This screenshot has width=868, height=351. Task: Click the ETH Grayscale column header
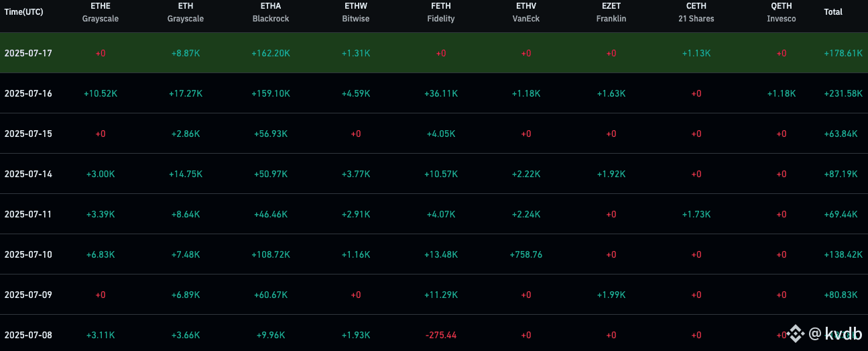point(186,12)
